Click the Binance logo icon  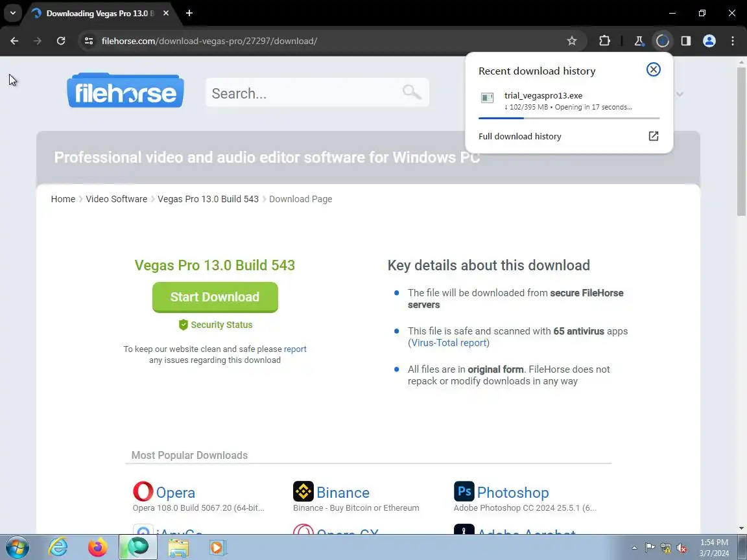pyautogui.click(x=303, y=491)
